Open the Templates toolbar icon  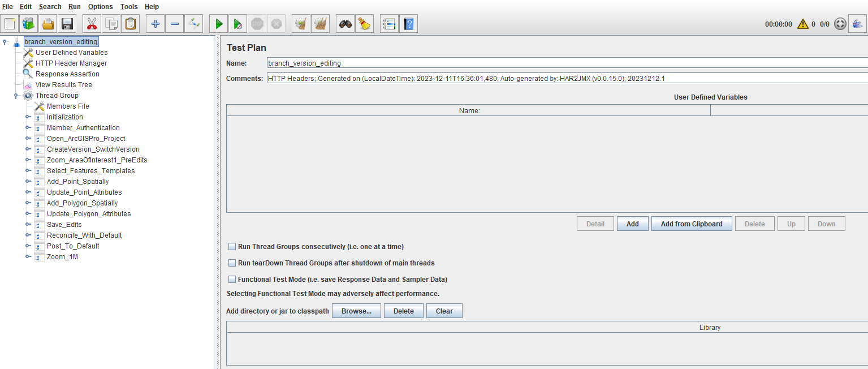point(28,24)
